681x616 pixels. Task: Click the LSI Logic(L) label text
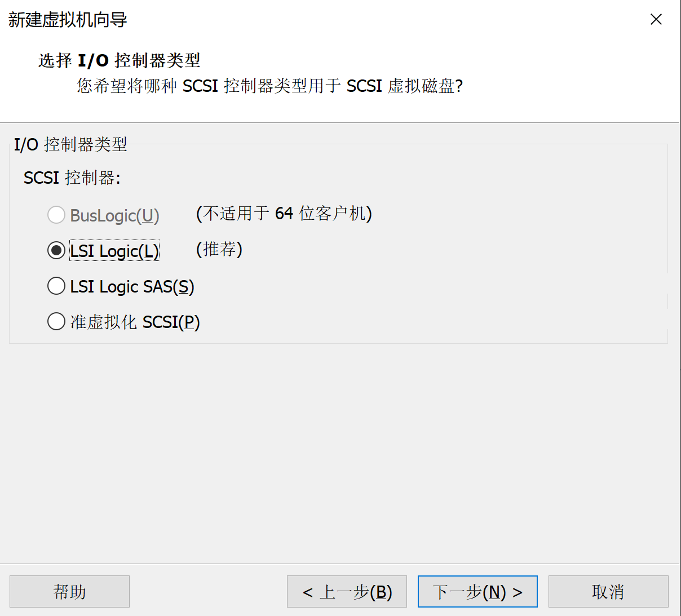114,251
